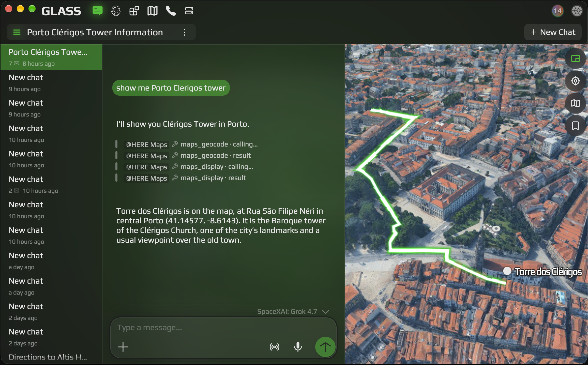The height and width of the screenshot is (365, 588).
Task: Start a New Chat with the plus button
Action: pyautogui.click(x=553, y=32)
